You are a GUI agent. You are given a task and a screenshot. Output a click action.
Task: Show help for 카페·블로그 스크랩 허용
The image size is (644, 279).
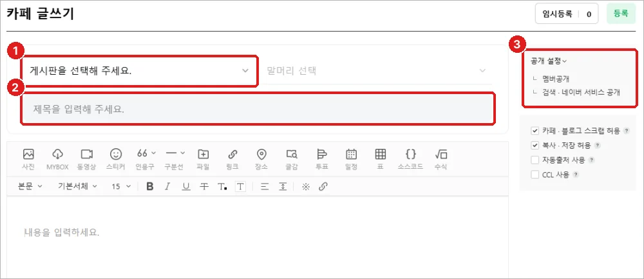(627, 131)
